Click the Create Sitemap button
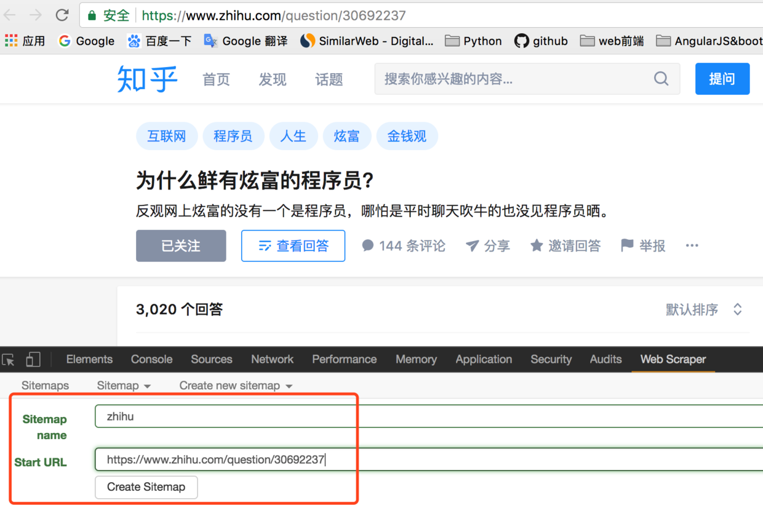763x532 pixels. (x=146, y=487)
